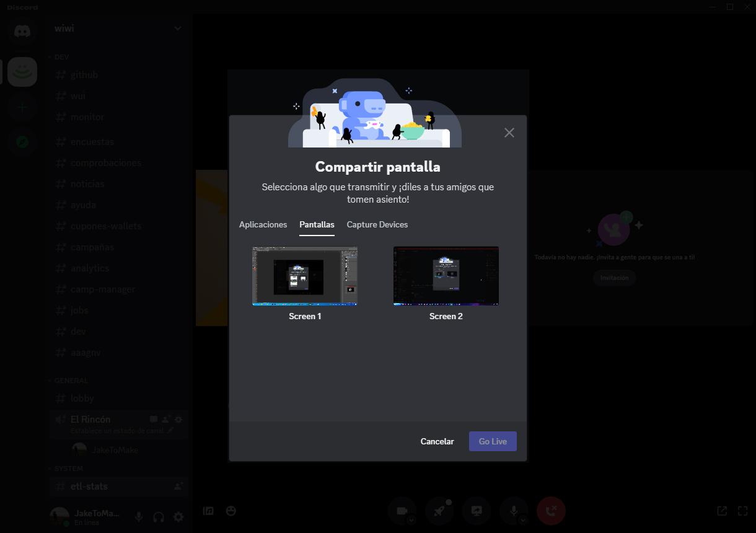
Task: Close the Compartir pantalla dialog
Action: (x=509, y=133)
